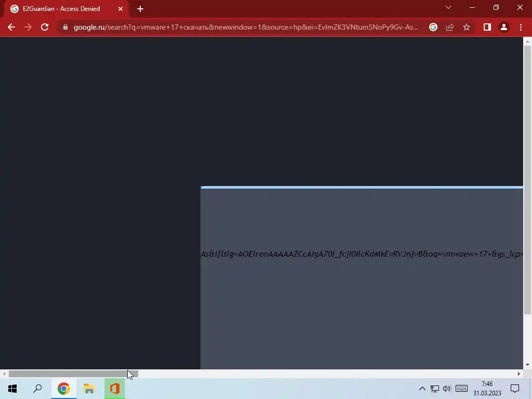Click the vertical scrollbar thumb
This screenshot has height=399, width=532.
(527, 180)
